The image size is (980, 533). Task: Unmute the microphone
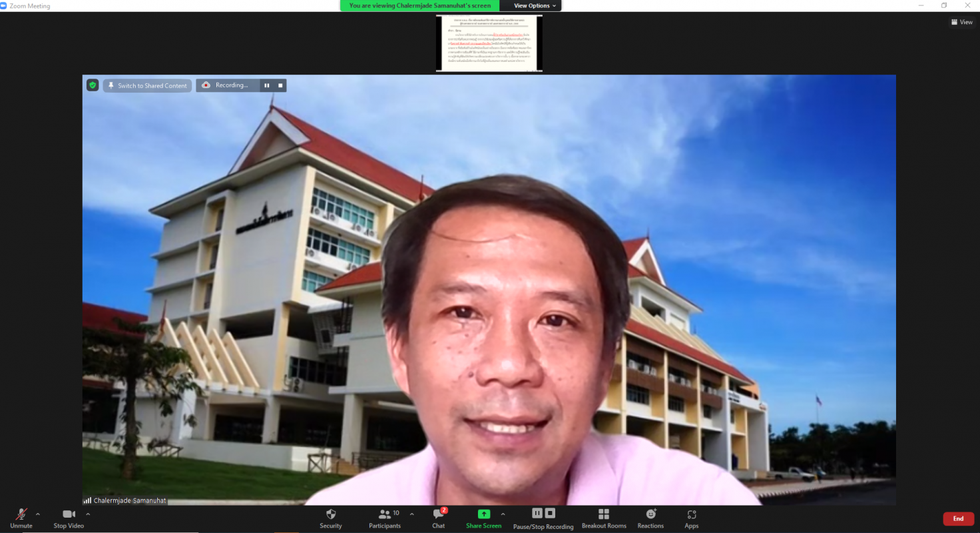tap(21, 518)
